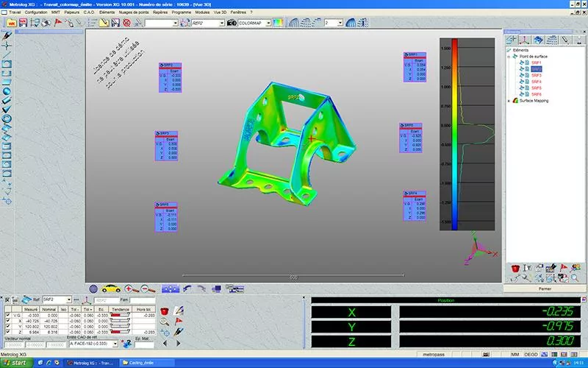Image resolution: width=588 pixels, height=368 pixels.
Task: Click the globe icon in view toolbar
Action: point(94,289)
